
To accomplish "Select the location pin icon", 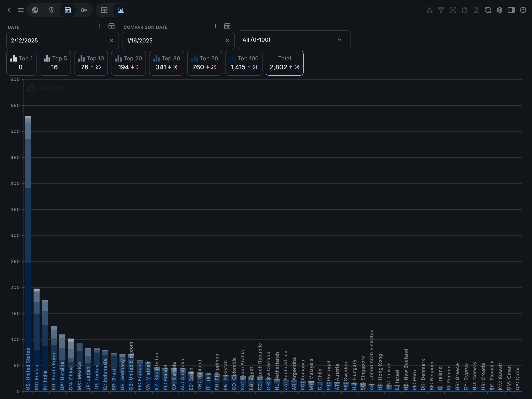I will (x=51, y=10).
